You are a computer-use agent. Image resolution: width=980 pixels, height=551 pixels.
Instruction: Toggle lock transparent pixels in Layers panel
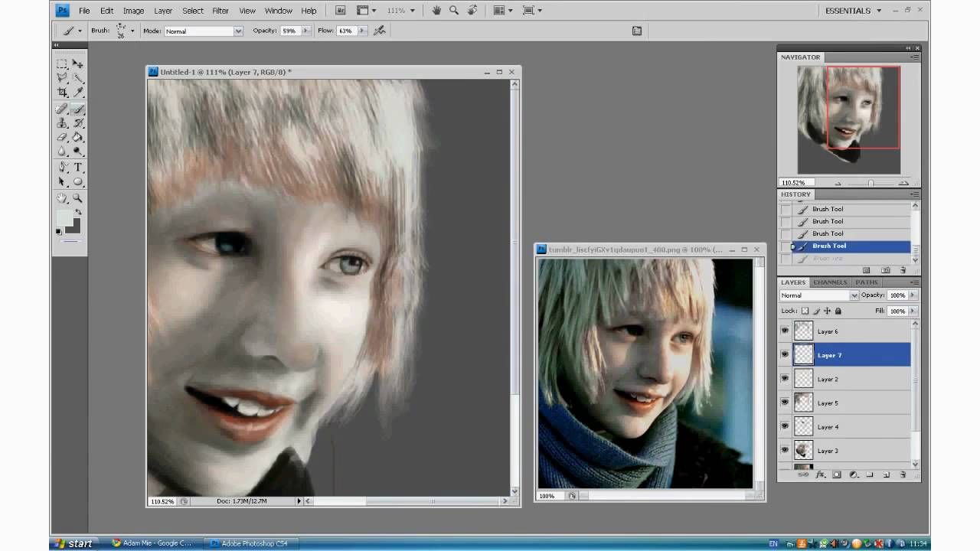805,311
